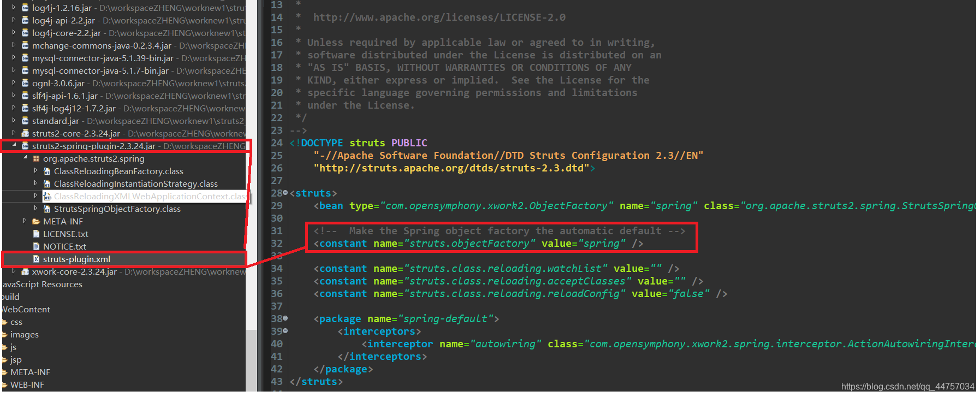Click the standard.jar jar icon
The width and height of the screenshot is (980, 397).
click(25, 121)
